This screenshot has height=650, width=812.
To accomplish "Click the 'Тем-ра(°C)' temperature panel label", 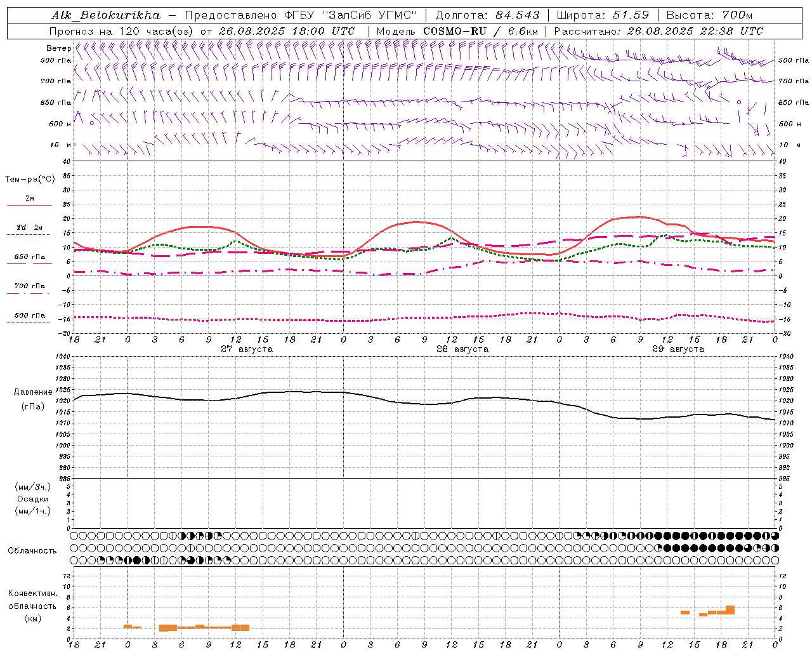I will pos(30,180).
